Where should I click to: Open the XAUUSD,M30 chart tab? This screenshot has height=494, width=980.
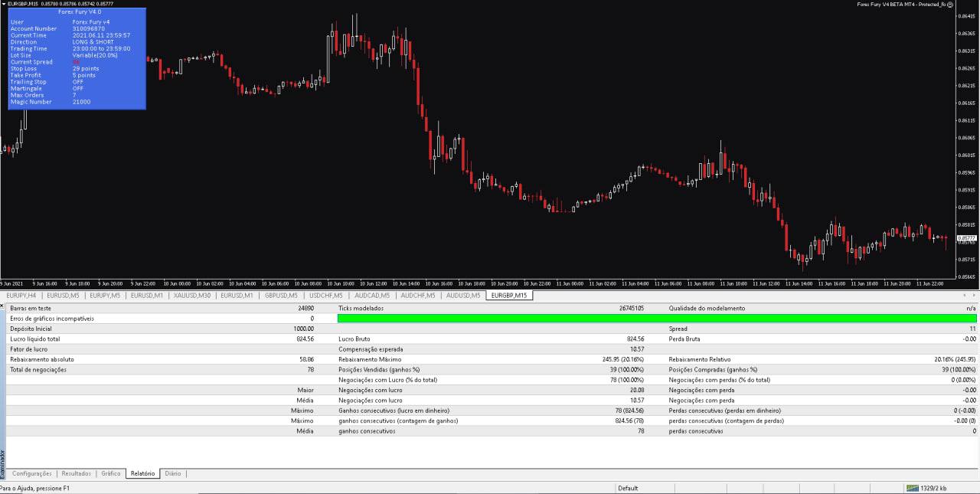191,296
